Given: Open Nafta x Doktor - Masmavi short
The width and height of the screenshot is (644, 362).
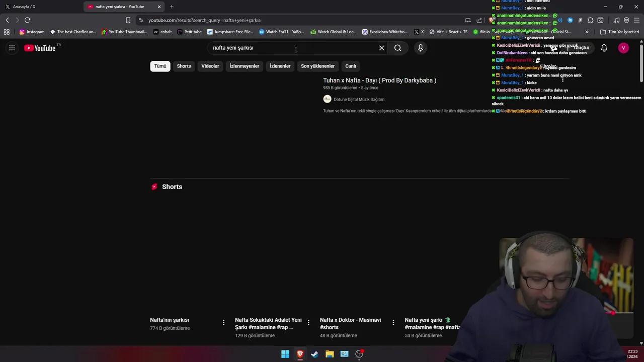Looking at the screenshot, I should [351, 323].
